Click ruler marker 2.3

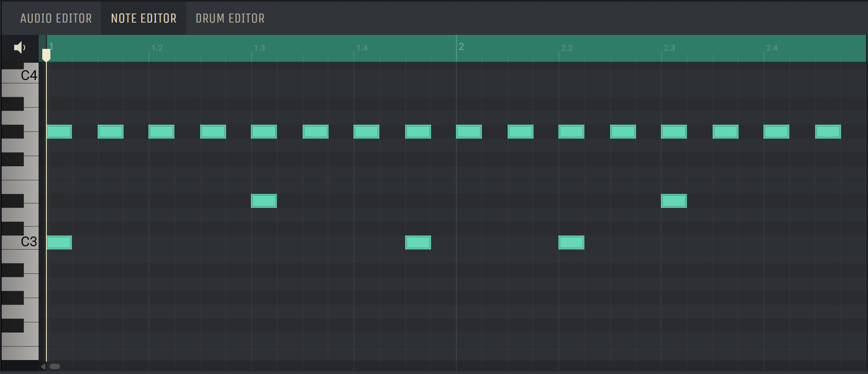tap(669, 48)
